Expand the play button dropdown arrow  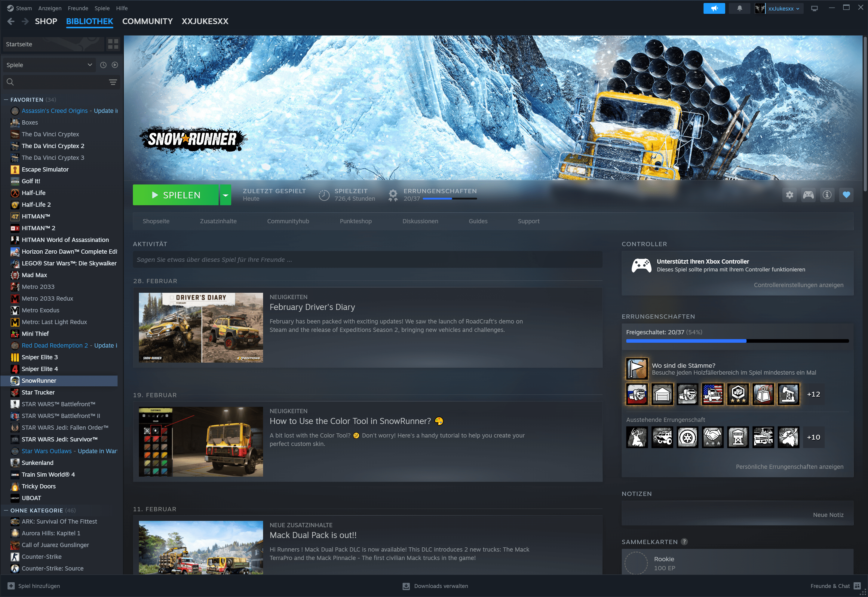click(x=225, y=195)
